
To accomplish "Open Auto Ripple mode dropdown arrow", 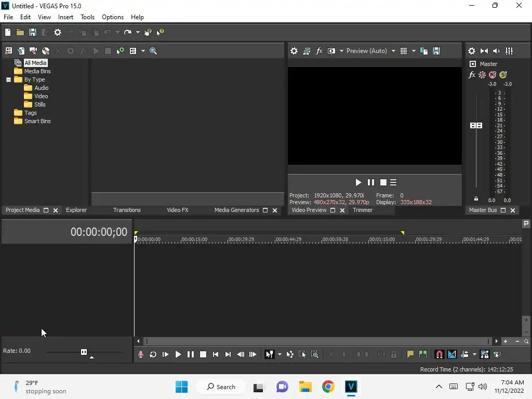I will tap(474, 354).
